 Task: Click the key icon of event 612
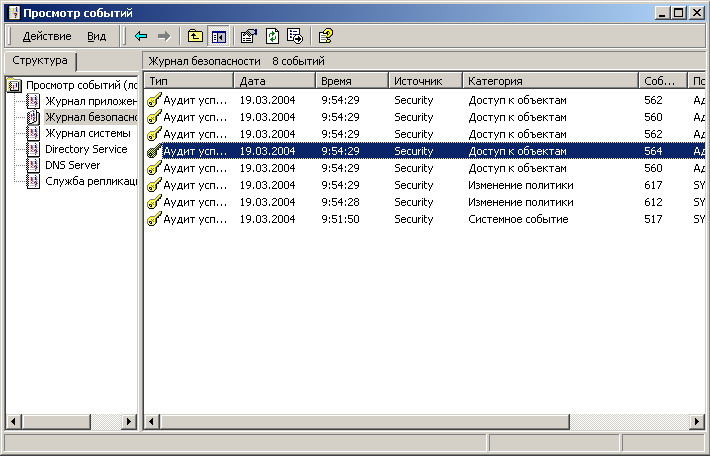click(x=154, y=202)
